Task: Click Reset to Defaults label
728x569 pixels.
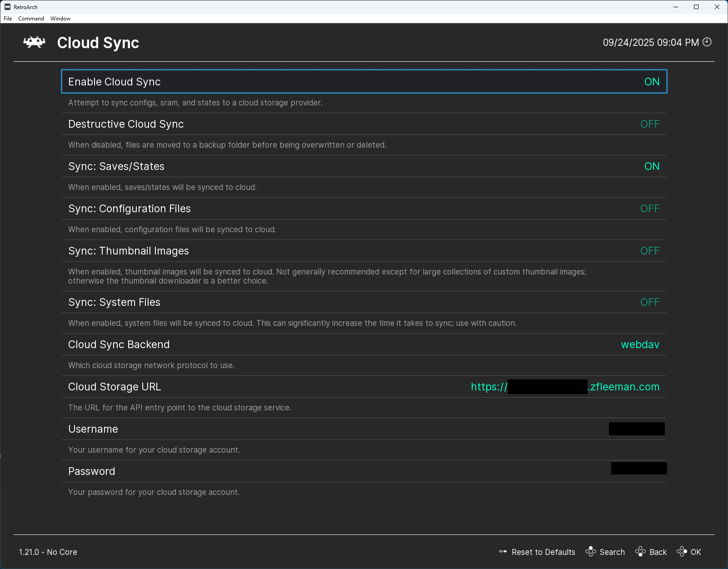Action: pos(544,552)
